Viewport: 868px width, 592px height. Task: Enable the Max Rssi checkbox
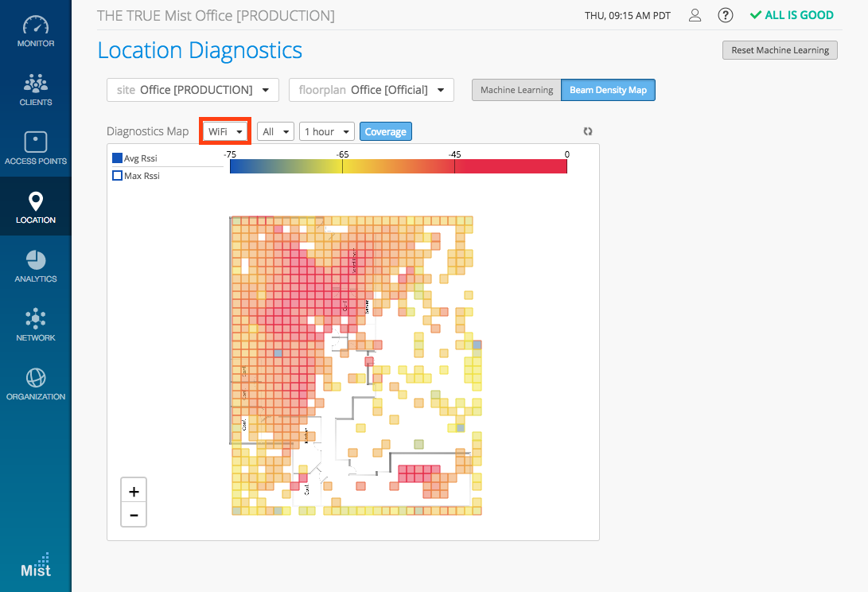pos(118,176)
